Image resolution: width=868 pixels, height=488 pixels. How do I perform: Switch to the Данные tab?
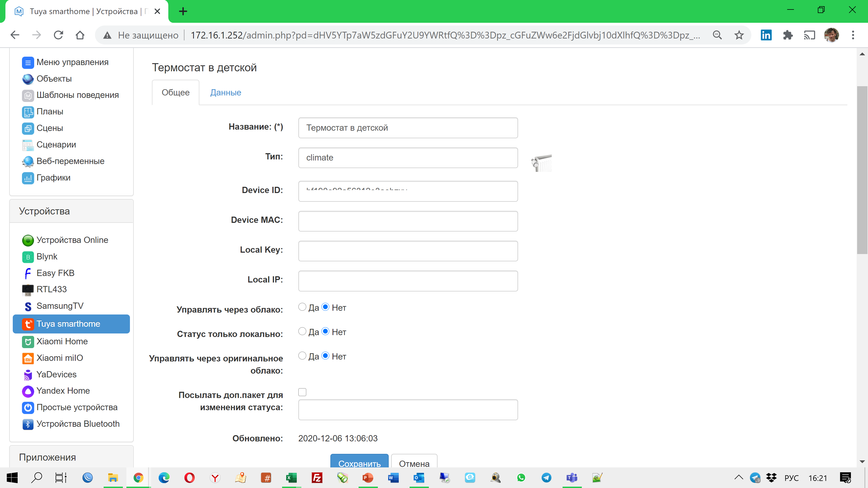pos(225,92)
